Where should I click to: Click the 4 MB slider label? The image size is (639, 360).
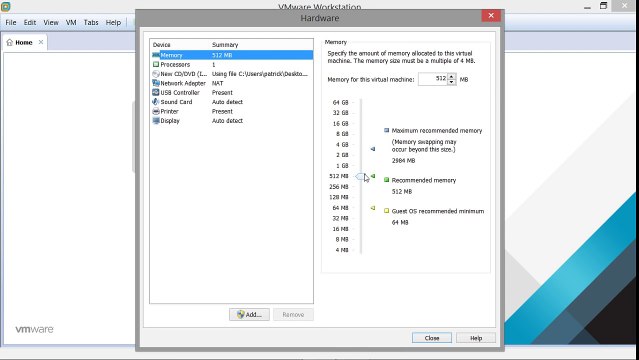(x=342, y=250)
